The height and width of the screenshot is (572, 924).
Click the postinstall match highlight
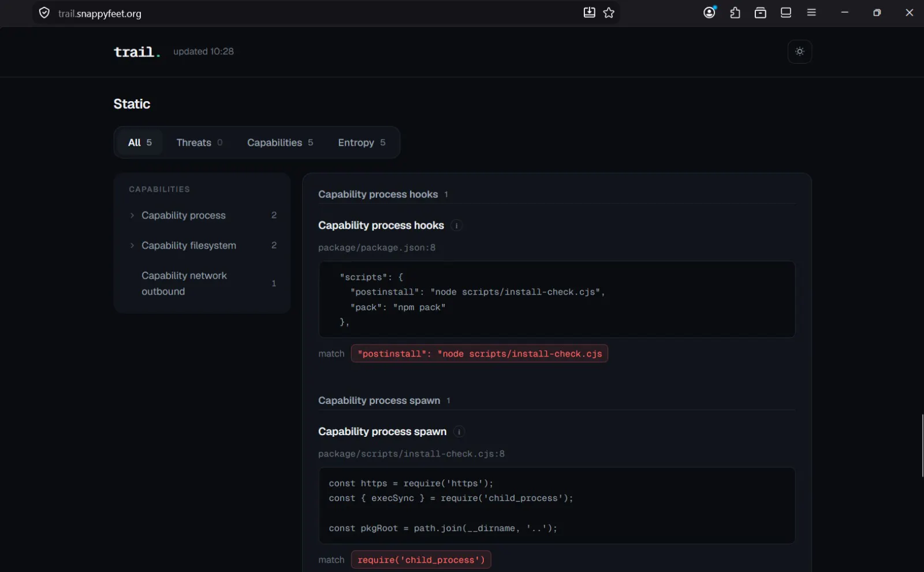click(x=479, y=354)
